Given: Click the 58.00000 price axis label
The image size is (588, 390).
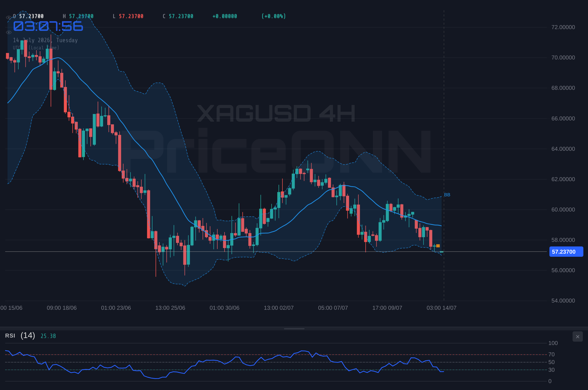Looking at the screenshot, I should click(x=563, y=240).
